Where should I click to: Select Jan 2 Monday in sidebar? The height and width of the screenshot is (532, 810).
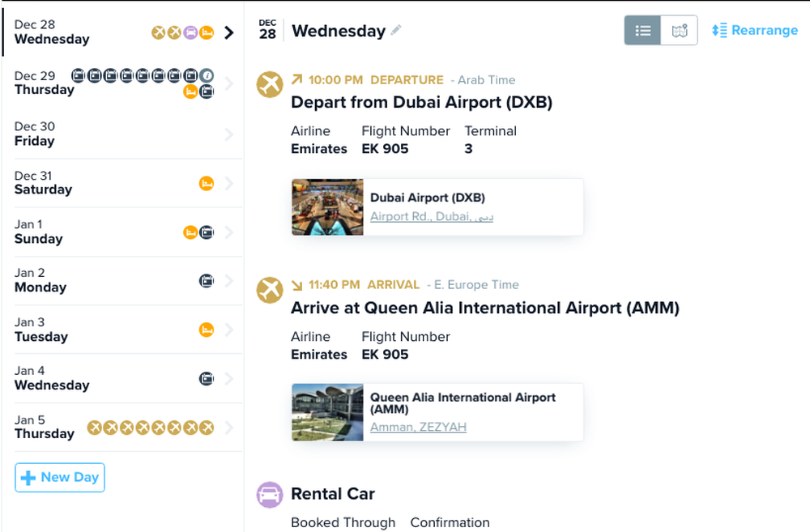pyautogui.click(x=122, y=280)
